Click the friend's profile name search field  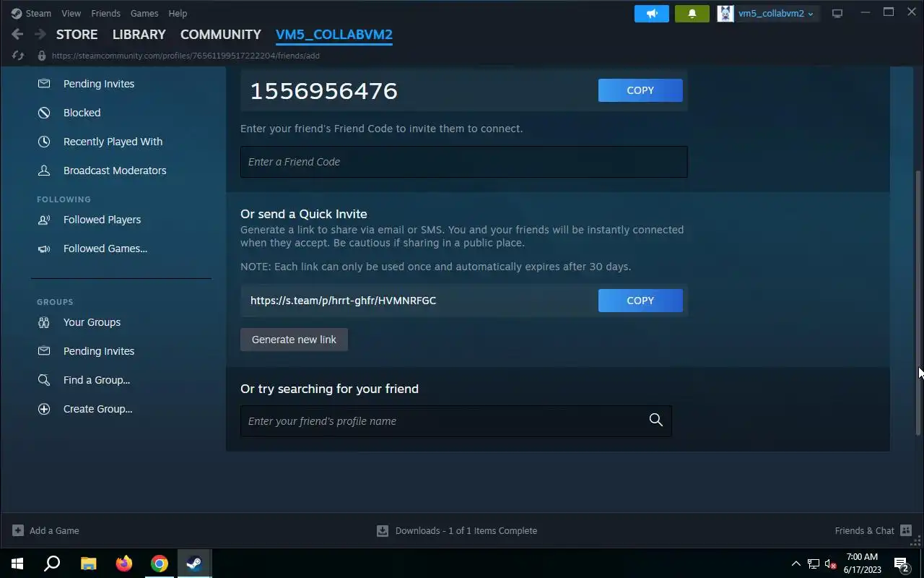coord(456,421)
